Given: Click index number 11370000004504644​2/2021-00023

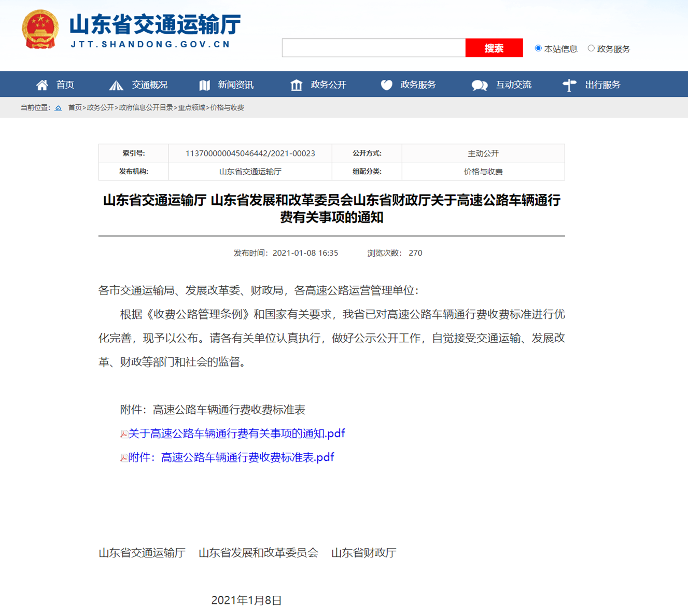Looking at the screenshot, I should tap(250, 153).
